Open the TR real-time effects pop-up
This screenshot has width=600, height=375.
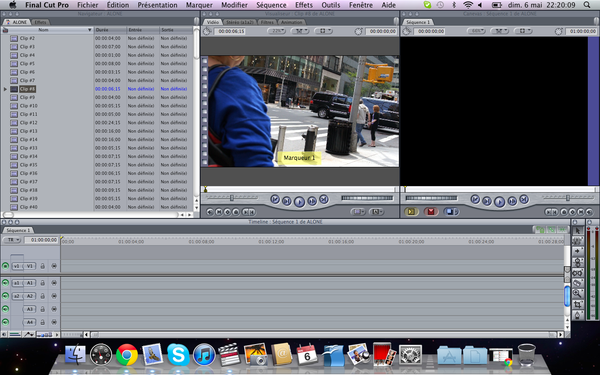point(12,240)
